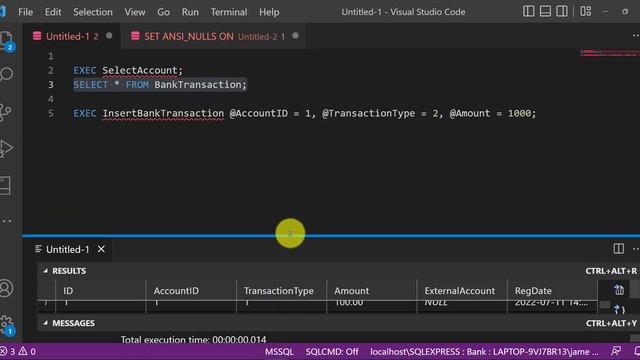Open the Explorer view in activity bar
Screen dimensions: 640x360
click(x=6, y=40)
